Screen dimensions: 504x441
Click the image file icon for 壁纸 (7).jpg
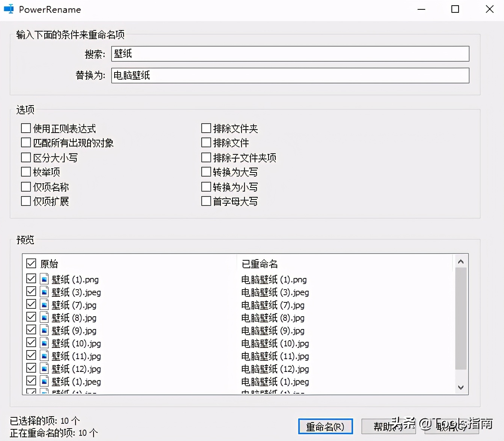click(x=44, y=305)
